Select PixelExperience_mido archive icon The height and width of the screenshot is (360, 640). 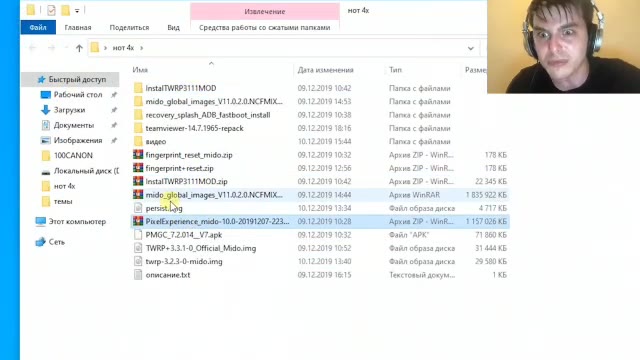click(138, 221)
